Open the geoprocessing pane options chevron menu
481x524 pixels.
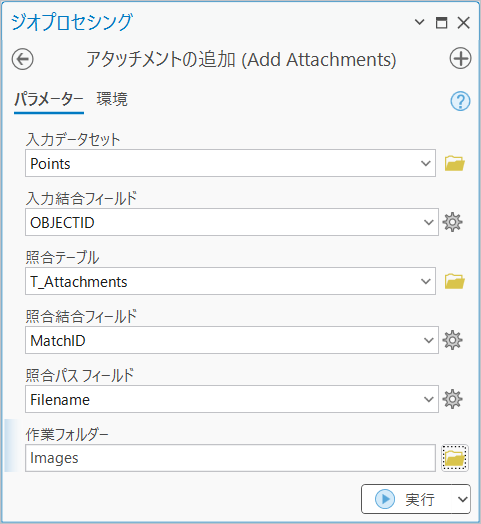(x=419, y=22)
